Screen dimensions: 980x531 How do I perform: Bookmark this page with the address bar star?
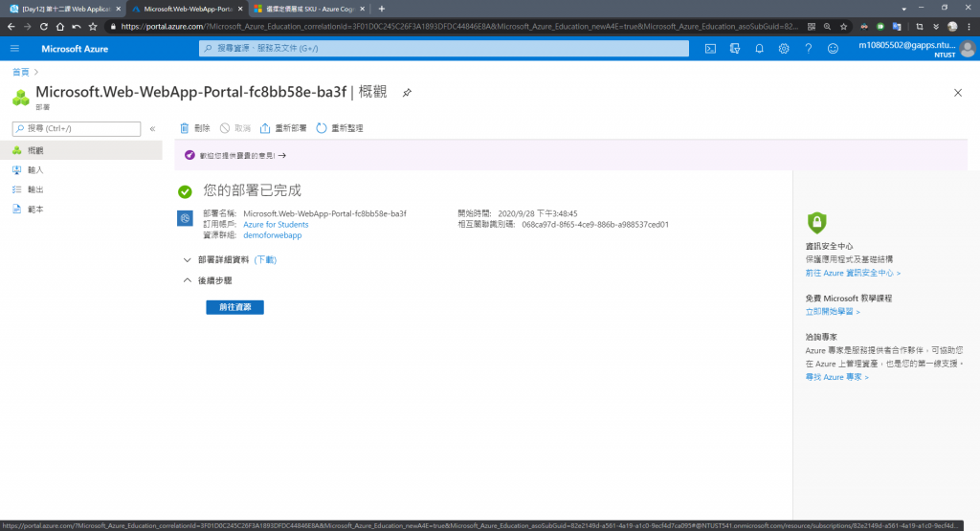pyautogui.click(x=844, y=26)
